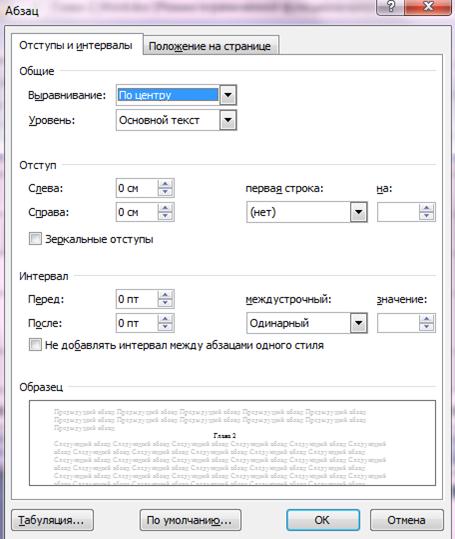Screen dimensions: 455x539
Task: Click the Слева indent input field
Action: click(x=137, y=188)
